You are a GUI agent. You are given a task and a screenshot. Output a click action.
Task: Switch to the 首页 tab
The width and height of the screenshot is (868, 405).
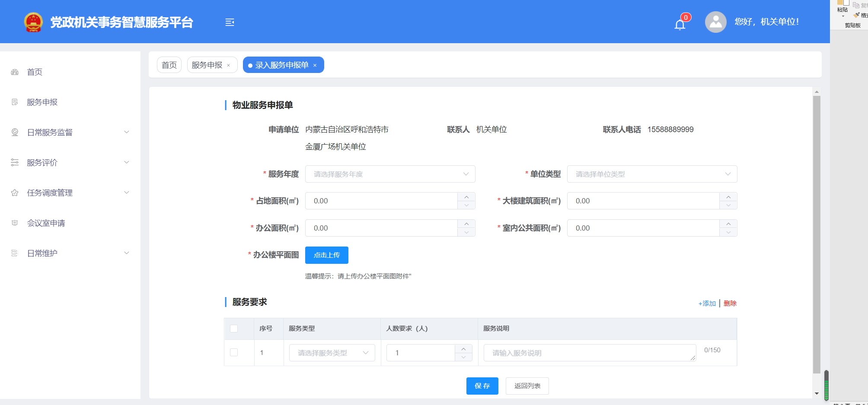[169, 65]
